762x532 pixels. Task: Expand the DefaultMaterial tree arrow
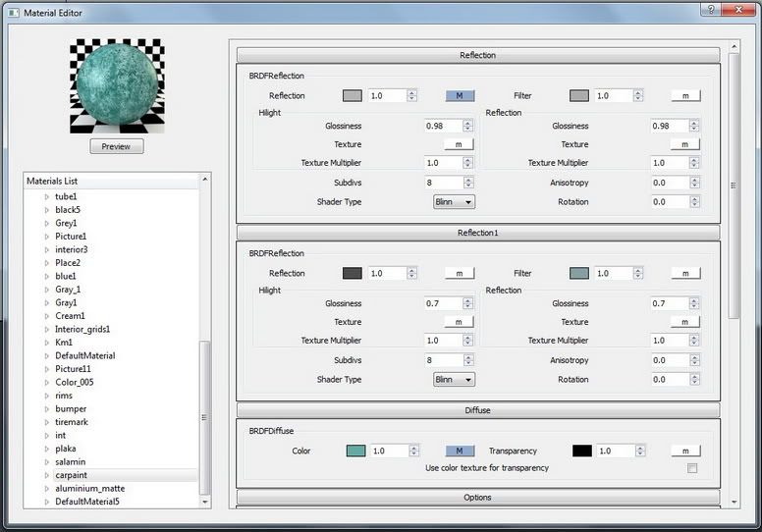point(47,355)
